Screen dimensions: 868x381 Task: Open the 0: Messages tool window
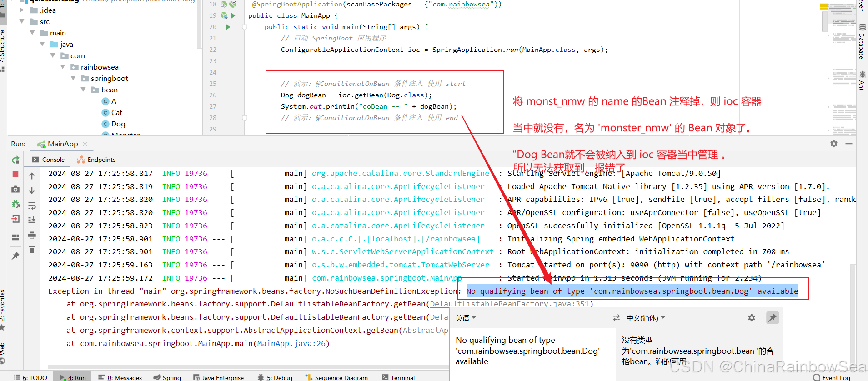[x=120, y=377]
